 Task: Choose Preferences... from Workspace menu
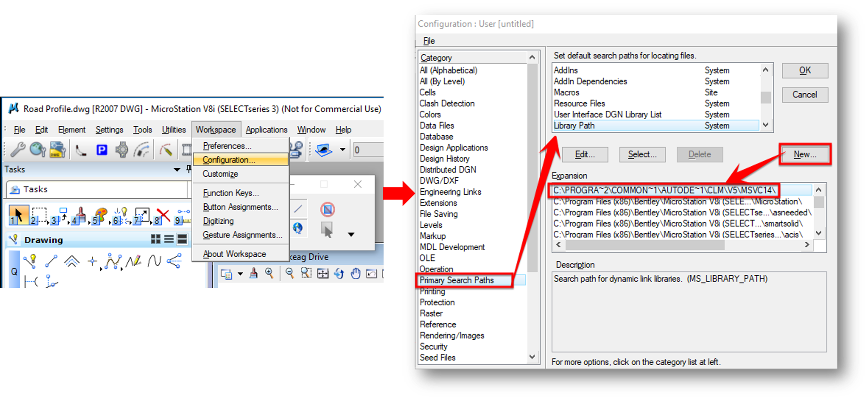[x=227, y=146]
